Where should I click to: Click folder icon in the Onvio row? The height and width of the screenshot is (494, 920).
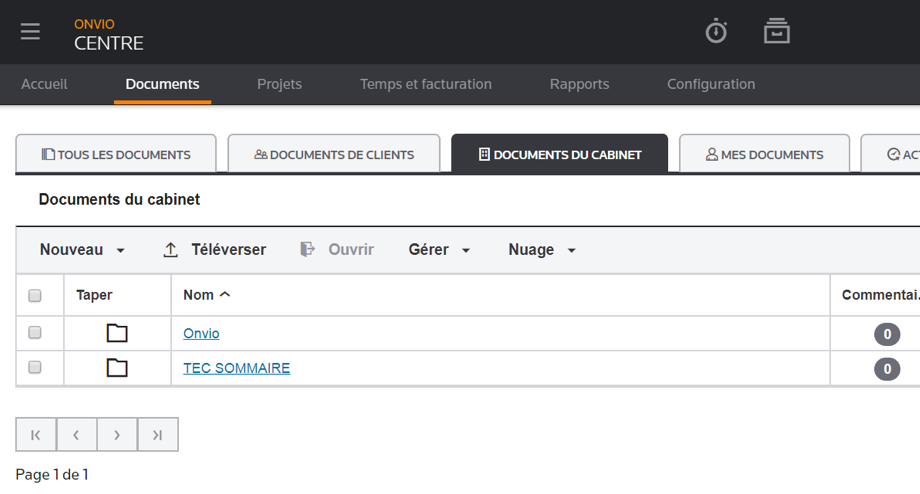pos(117,333)
